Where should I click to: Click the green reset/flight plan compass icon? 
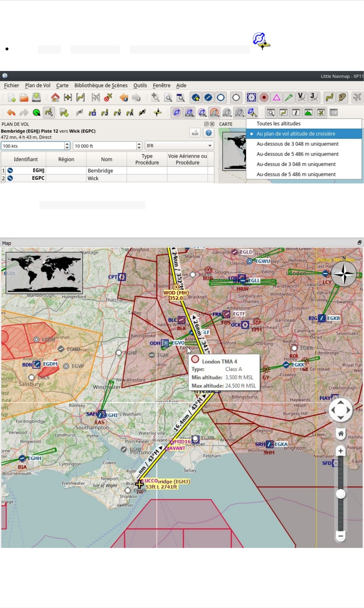tap(36, 112)
